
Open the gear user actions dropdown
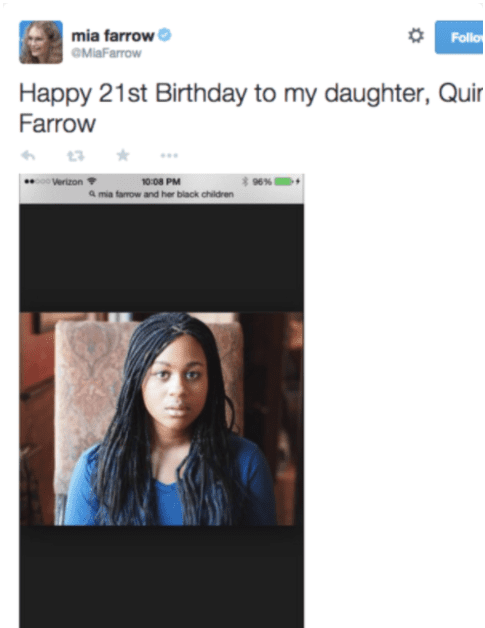click(x=416, y=36)
